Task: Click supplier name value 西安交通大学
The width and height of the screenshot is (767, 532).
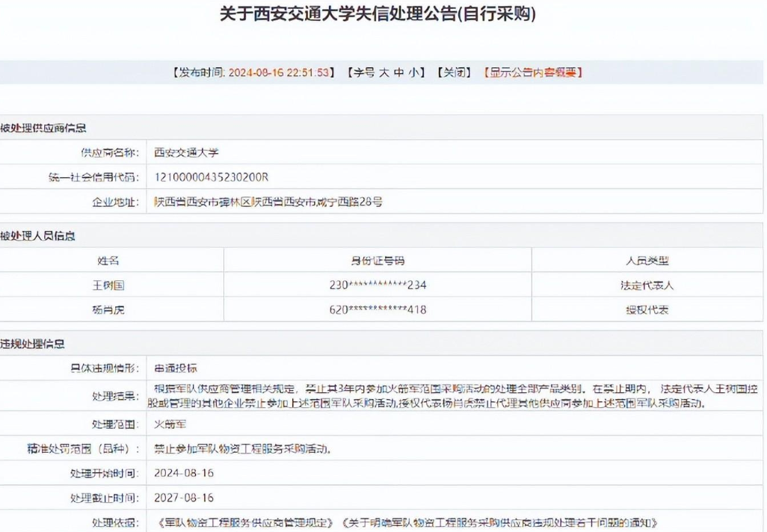Action: (186, 152)
